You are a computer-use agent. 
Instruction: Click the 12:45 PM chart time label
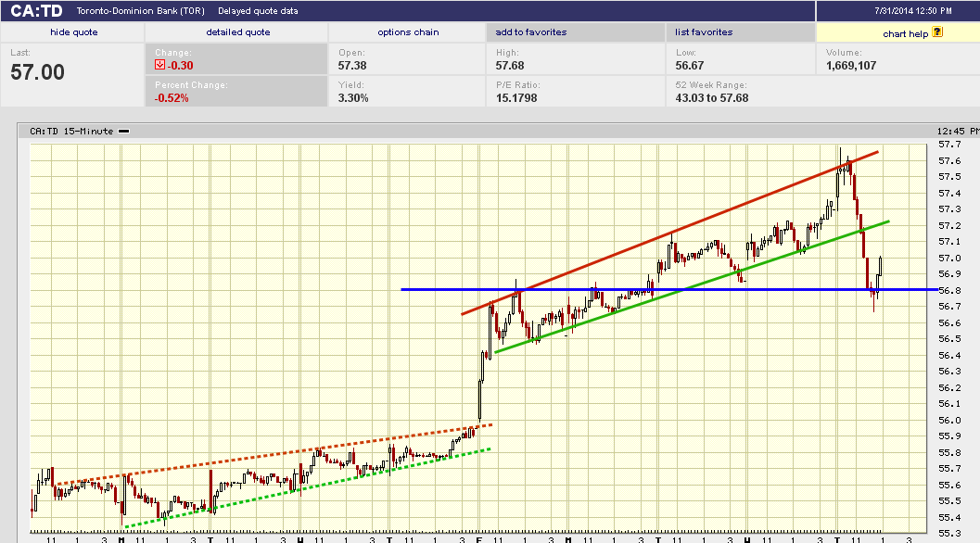(958, 132)
